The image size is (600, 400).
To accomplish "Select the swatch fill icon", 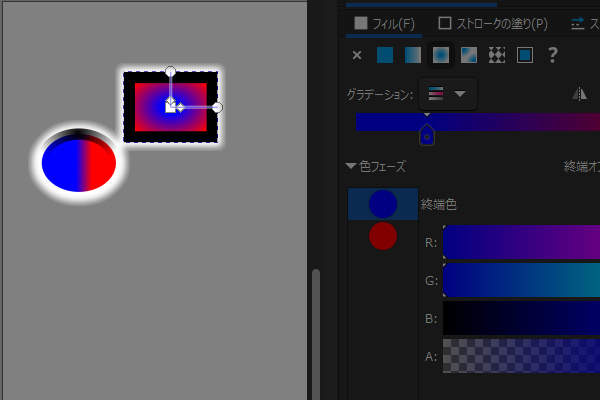I will [x=525, y=55].
